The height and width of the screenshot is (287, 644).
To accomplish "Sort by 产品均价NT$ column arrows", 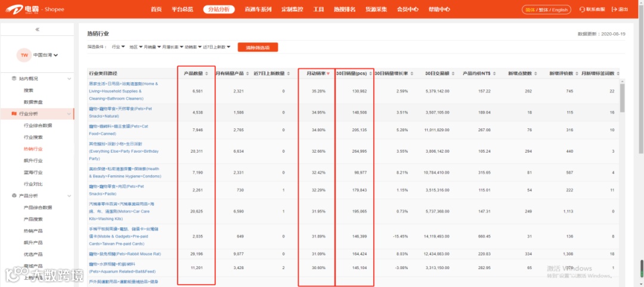I will (x=494, y=73).
